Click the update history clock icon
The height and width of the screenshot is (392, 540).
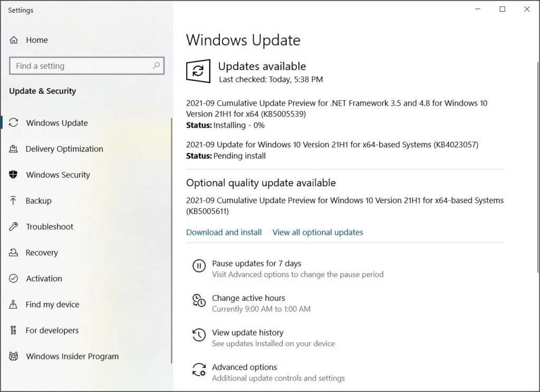click(x=199, y=335)
